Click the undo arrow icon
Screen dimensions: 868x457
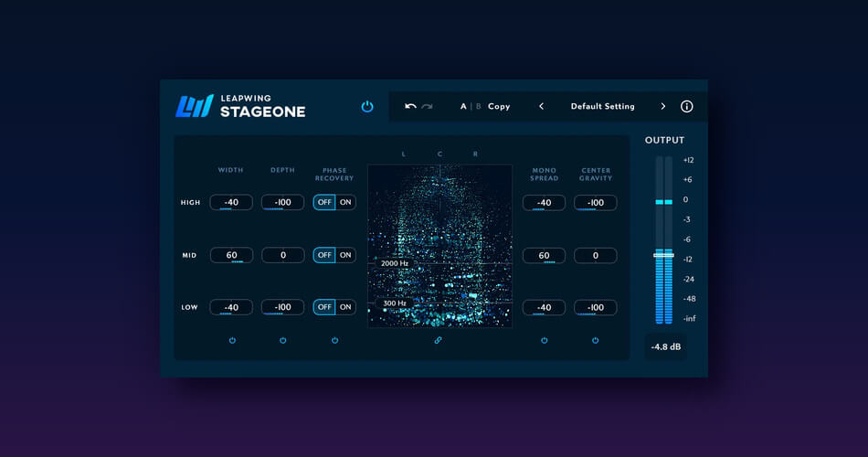pyautogui.click(x=410, y=106)
